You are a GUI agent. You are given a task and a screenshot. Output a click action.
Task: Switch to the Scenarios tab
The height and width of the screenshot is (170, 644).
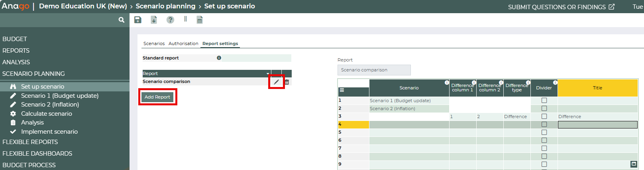click(x=154, y=43)
